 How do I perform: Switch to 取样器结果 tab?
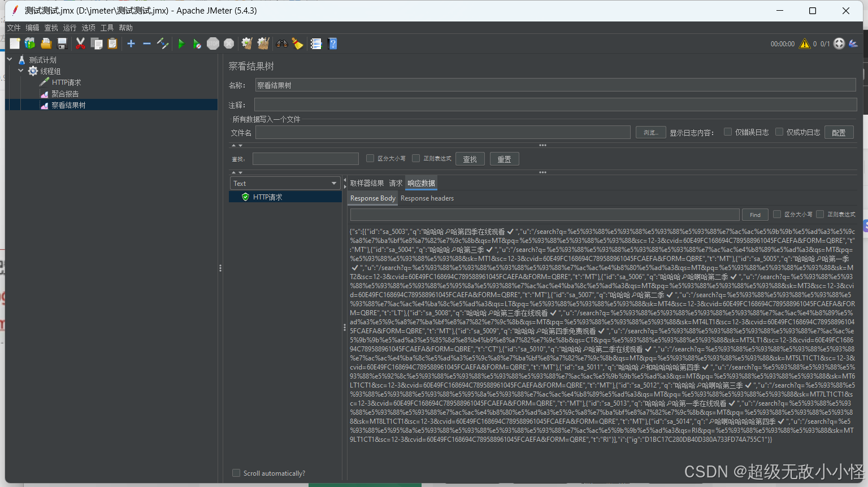[367, 183]
